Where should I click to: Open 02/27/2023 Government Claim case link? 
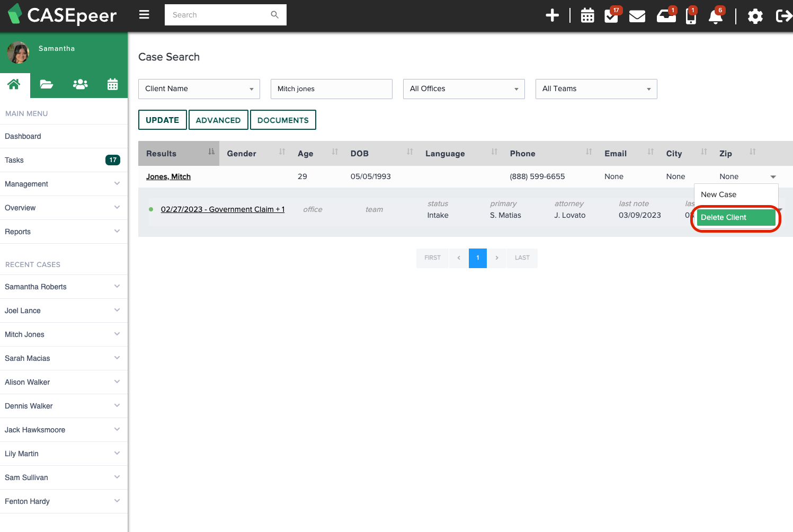[222, 209]
